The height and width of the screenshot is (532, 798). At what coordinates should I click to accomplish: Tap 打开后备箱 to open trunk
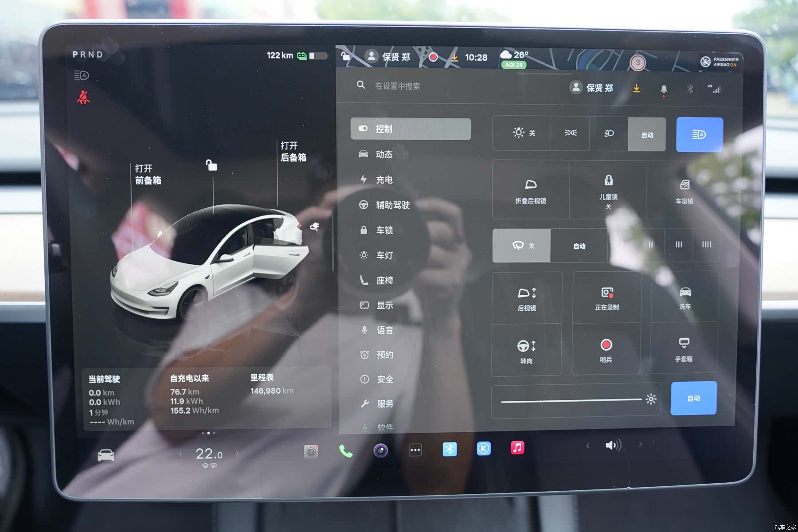click(x=293, y=152)
